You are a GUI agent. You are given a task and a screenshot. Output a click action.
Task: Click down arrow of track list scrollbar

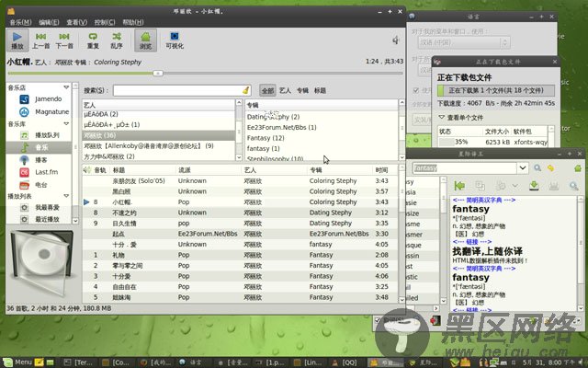[x=401, y=300]
